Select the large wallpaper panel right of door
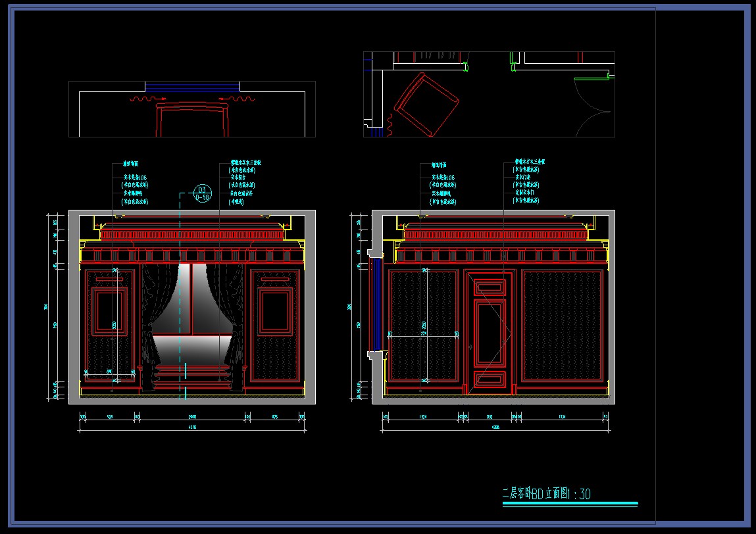Viewport: 756px width, 534px height. pyautogui.click(x=562, y=326)
